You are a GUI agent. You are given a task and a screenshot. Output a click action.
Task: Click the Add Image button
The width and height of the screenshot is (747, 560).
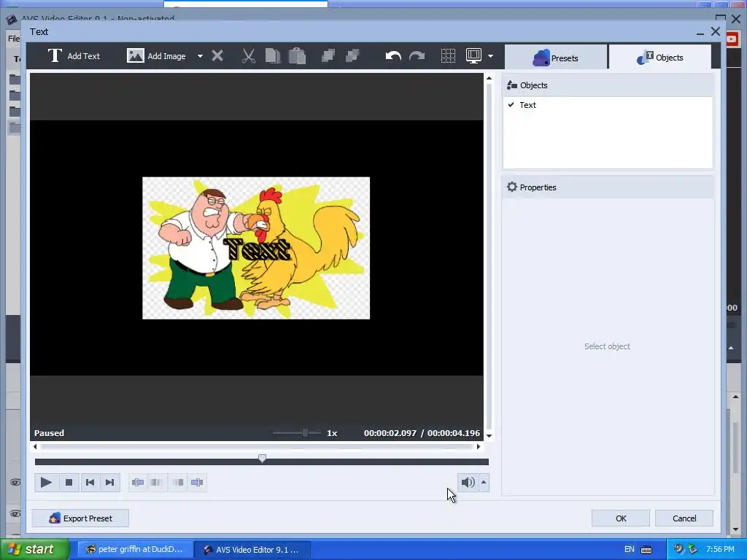[x=156, y=56]
